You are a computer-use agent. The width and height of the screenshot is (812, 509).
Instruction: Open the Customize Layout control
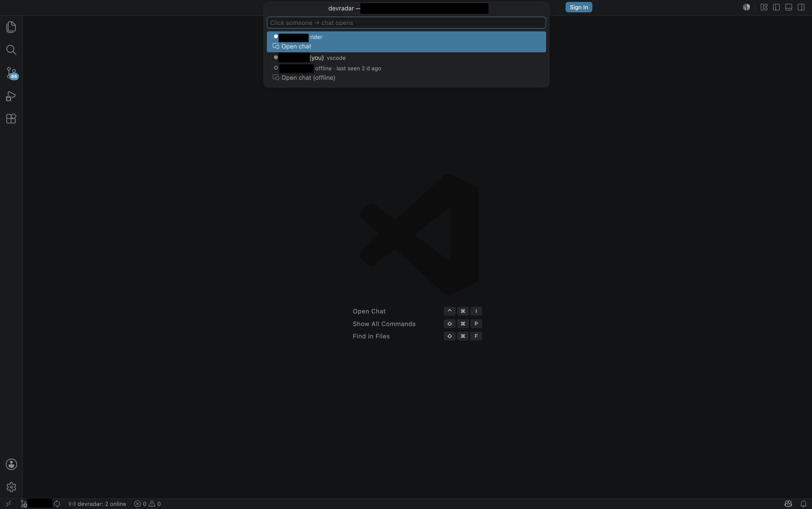point(764,7)
